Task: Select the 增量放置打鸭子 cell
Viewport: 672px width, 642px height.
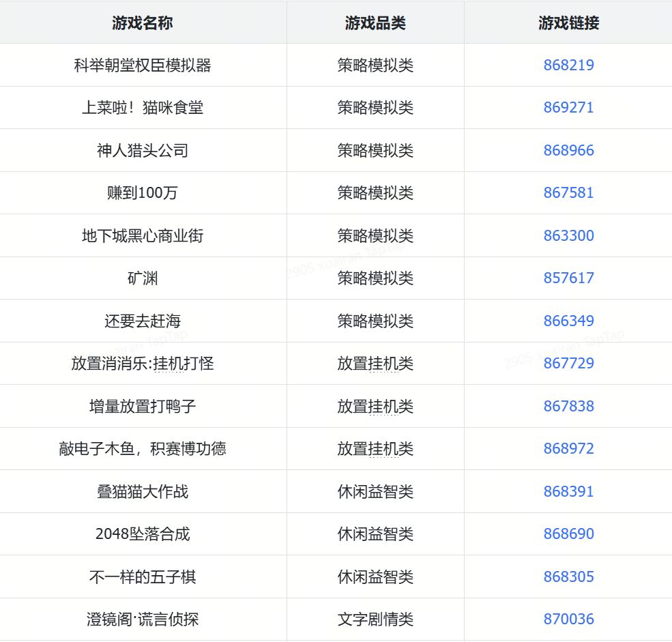Action: tap(143, 407)
